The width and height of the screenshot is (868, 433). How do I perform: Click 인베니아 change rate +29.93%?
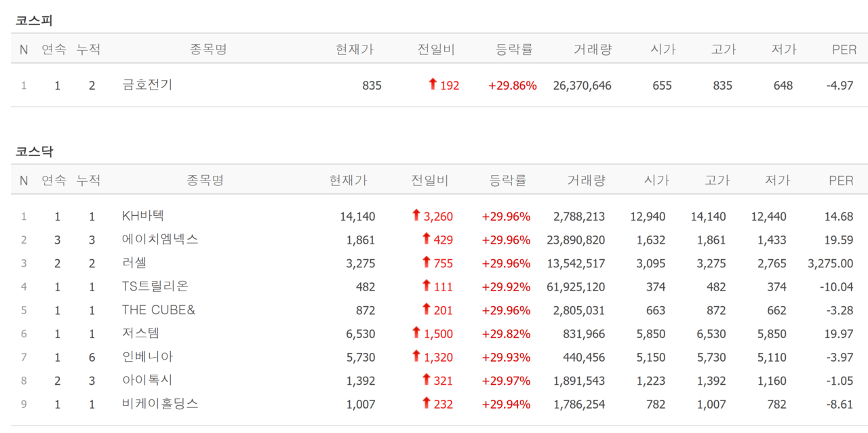[x=506, y=357]
